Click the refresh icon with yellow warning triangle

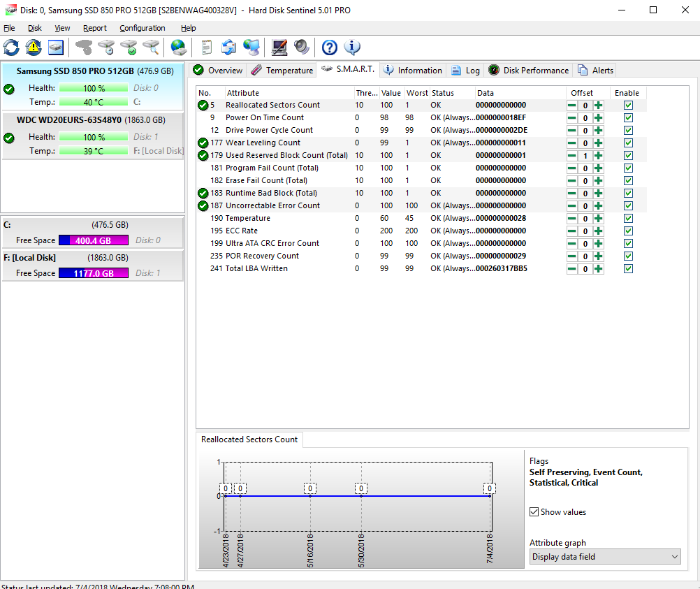tap(34, 48)
